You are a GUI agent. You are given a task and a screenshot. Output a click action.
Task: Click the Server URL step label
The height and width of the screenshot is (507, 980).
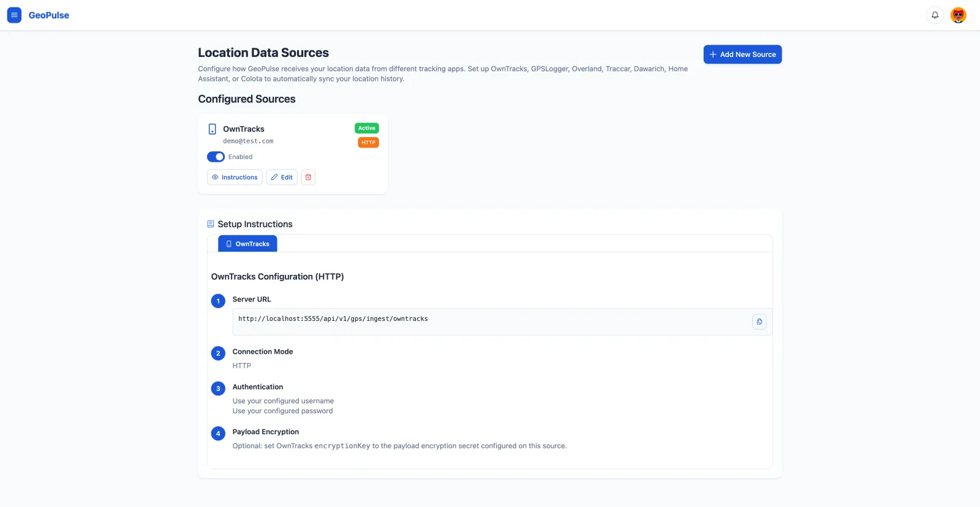252,299
